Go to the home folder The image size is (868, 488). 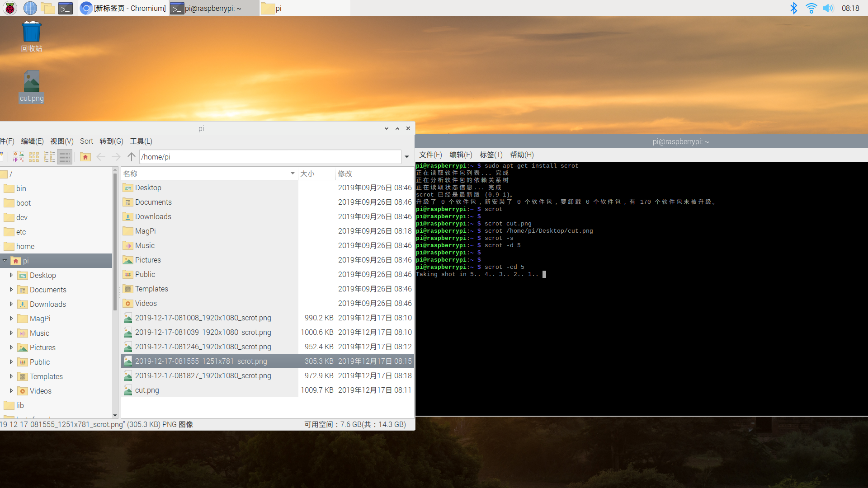pyautogui.click(x=85, y=157)
